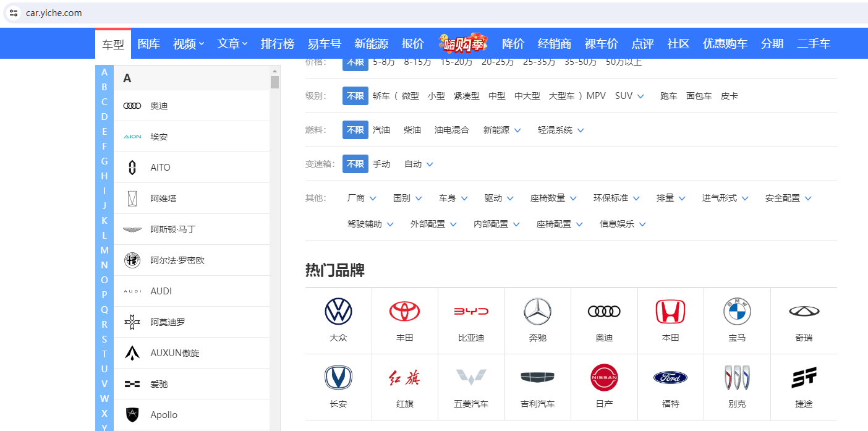This screenshot has height=431, width=868.
Task: Click the Changan (长安) logo
Action: 338,377
